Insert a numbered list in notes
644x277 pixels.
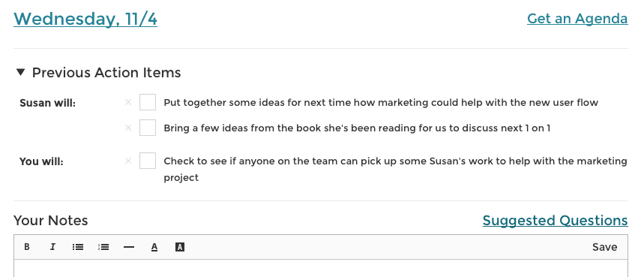tap(103, 247)
